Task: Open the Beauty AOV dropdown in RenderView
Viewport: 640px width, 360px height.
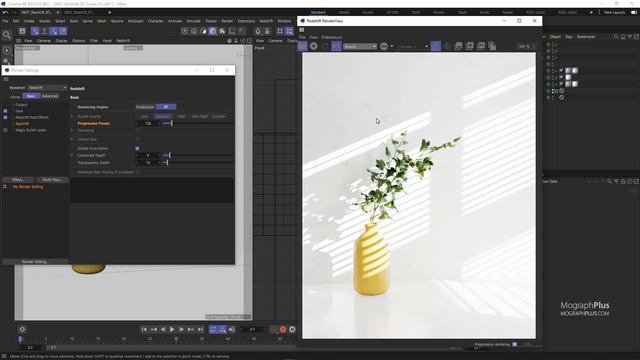Action: (360, 47)
